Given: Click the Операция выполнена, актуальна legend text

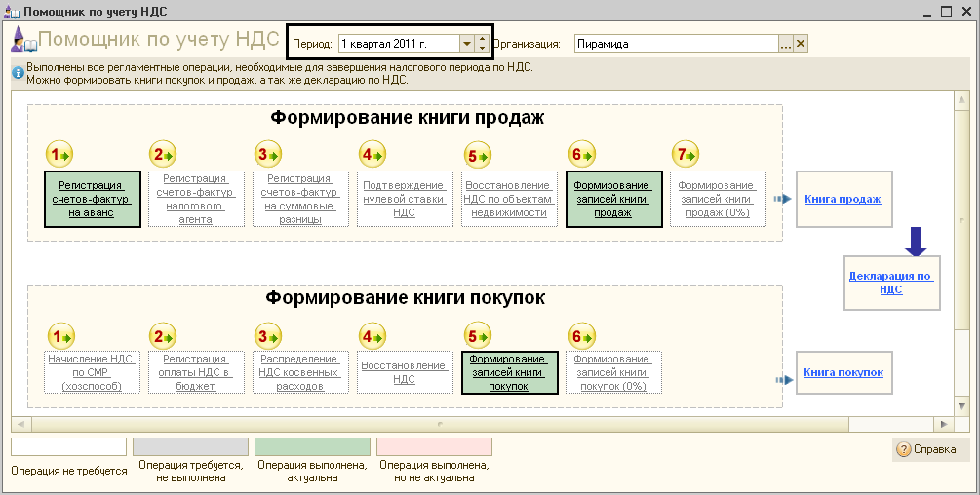Looking at the screenshot, I should pyautogui.click(x=312, y=472).
